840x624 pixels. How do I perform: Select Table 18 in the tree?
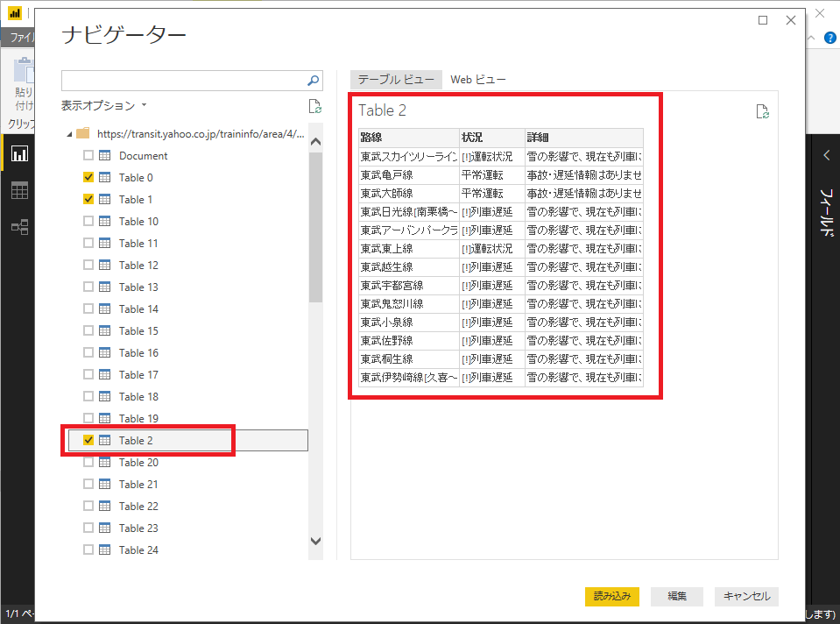tap(138, 397)
